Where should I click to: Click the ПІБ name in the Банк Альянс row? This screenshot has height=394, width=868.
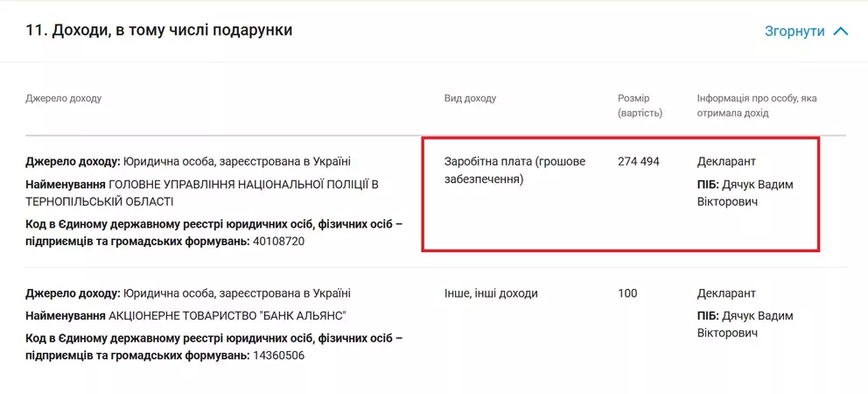click(x=745, y=324)
